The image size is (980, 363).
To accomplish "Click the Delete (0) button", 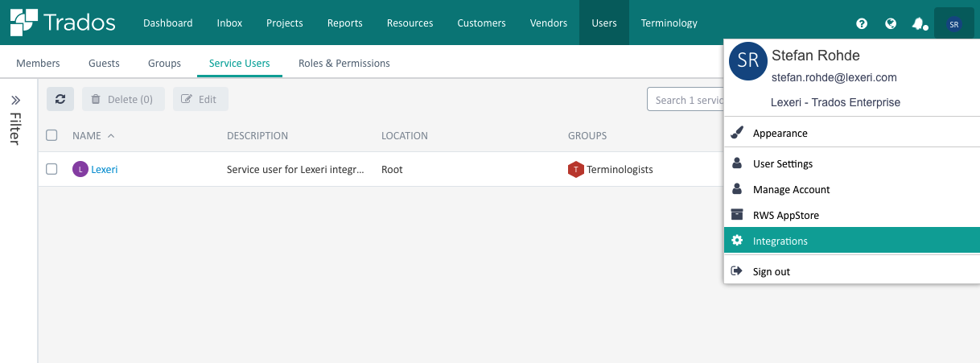I will pos(123,99).
